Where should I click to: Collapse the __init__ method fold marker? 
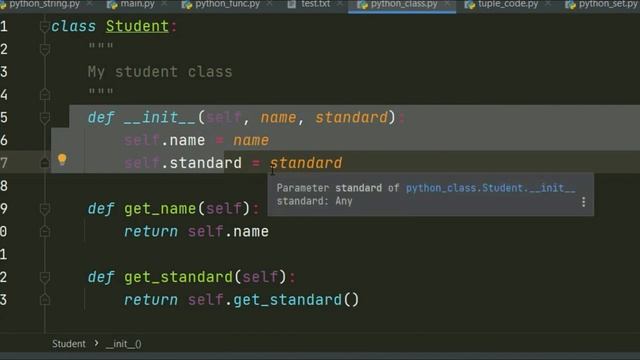pos(45,118)
